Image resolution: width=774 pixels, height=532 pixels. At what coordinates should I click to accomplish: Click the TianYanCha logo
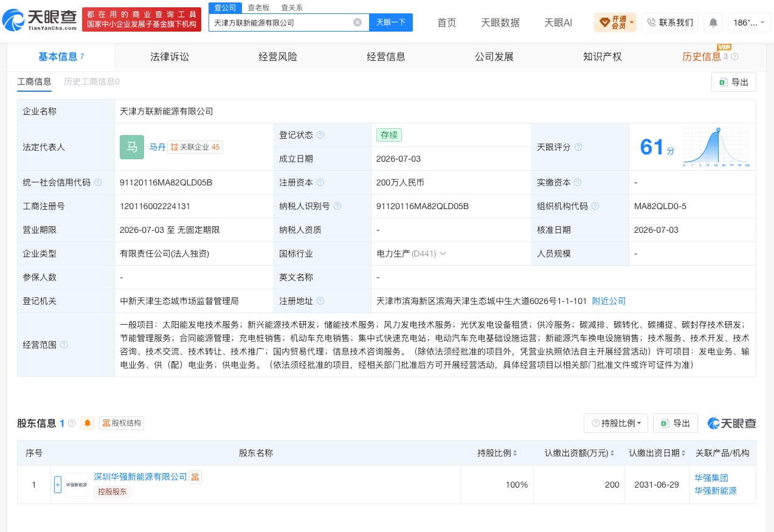pos(40,20)
